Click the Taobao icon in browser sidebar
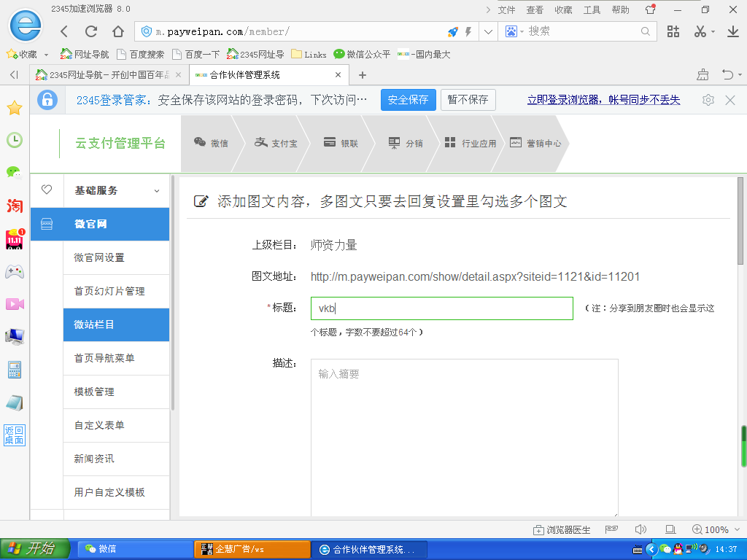 pyautogui.click(x=15, y=206)
